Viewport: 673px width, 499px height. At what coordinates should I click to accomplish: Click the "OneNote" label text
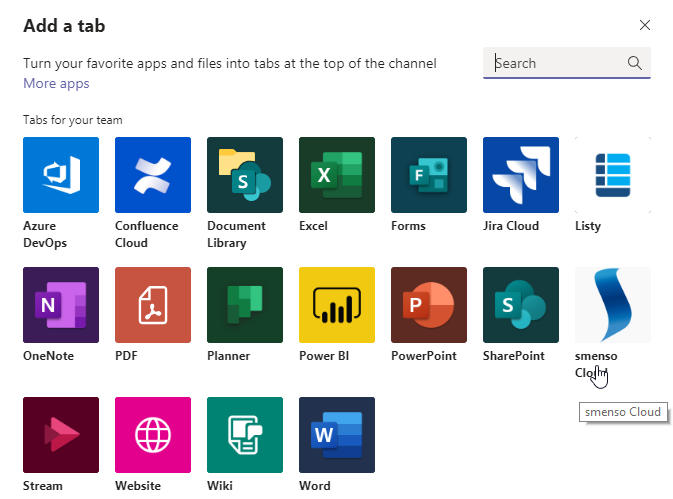[49, 356]
